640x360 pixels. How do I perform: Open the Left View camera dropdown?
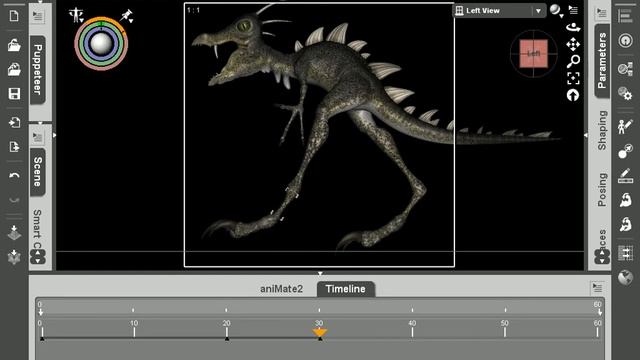point(499,11)
